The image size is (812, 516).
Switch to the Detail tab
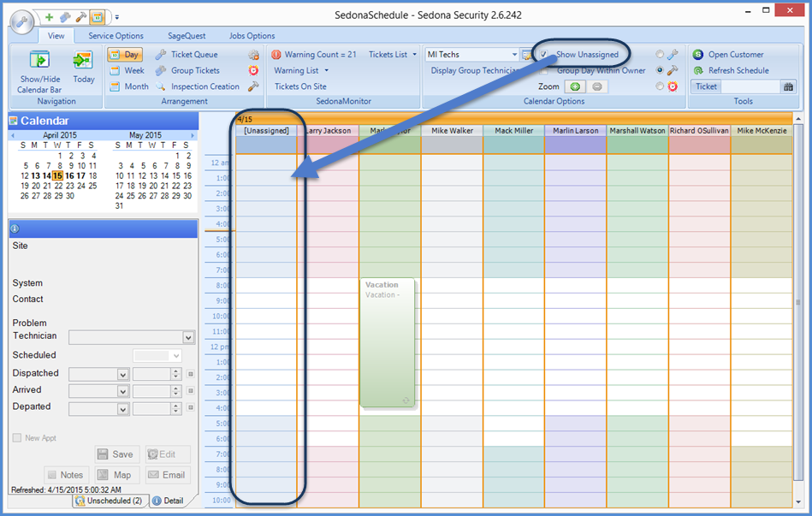click(x=169, y=501)
